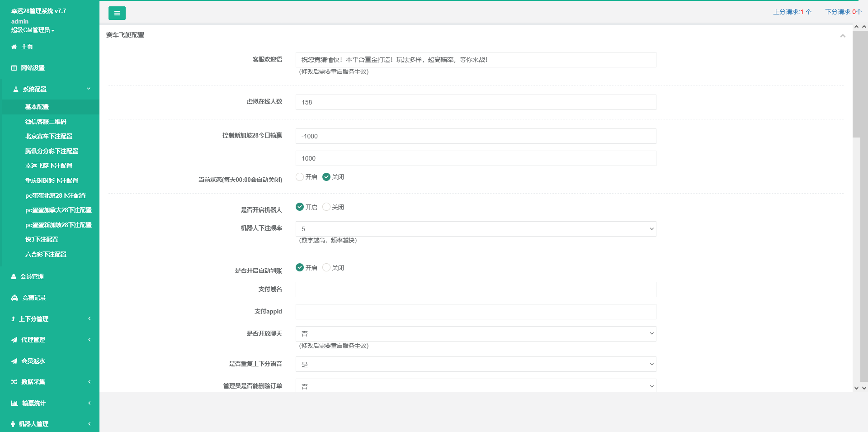Click the 支付appid input field

click(476, 312)
